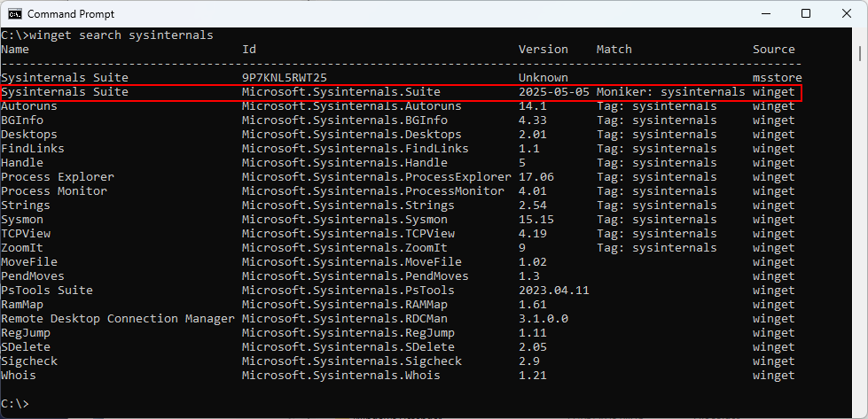Click Microsoft.Sysinternals.ProcessMonitor Id text
Viewport: 868px width, 419px height.
click(373, 191)
